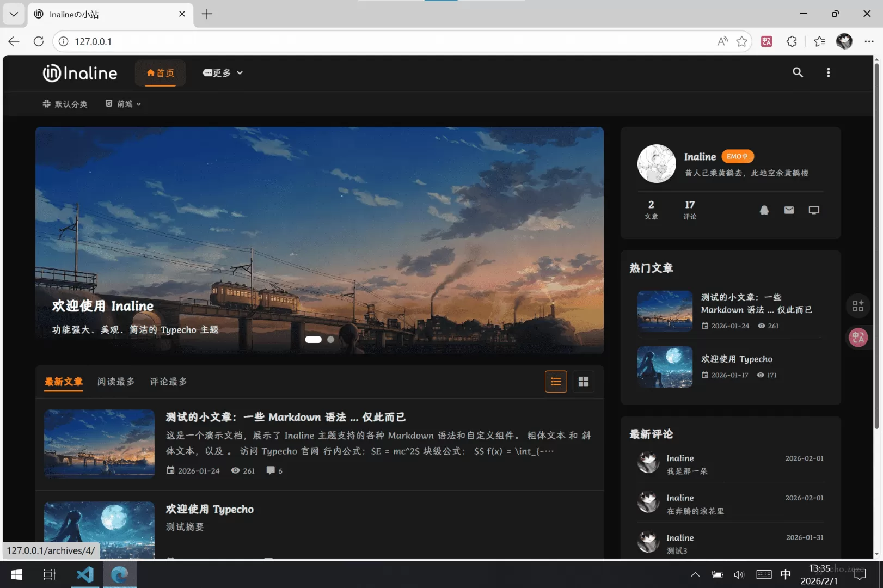Open Windows Start menu
The width and height of the screenshot is (883, 588).
click(16, 574)
